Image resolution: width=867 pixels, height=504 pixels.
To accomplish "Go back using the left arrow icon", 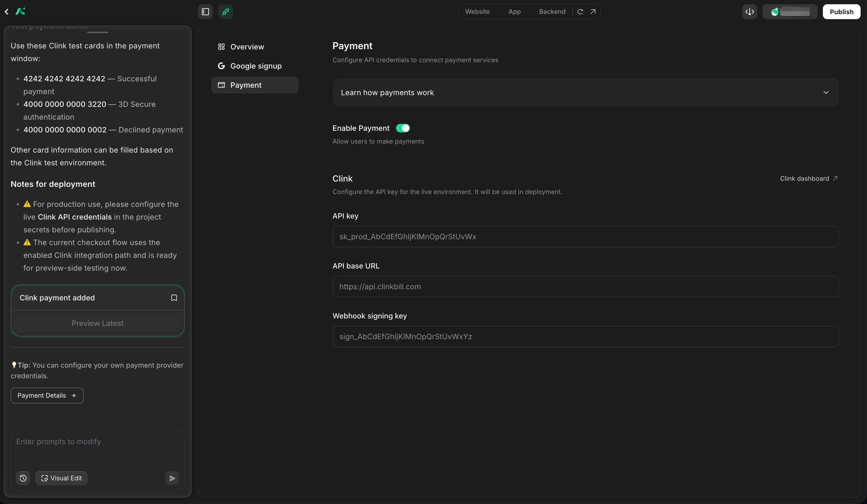I will pyautogui.click(x=7, y=12).
